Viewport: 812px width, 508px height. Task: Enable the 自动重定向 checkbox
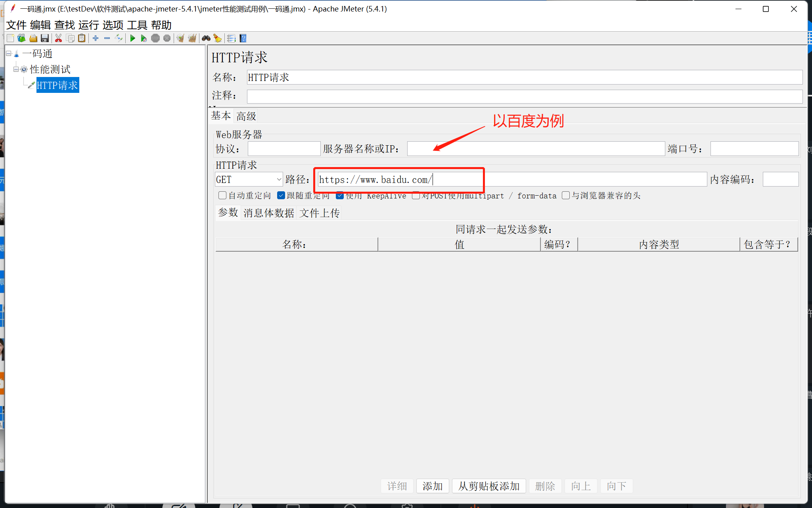point(222,195)
